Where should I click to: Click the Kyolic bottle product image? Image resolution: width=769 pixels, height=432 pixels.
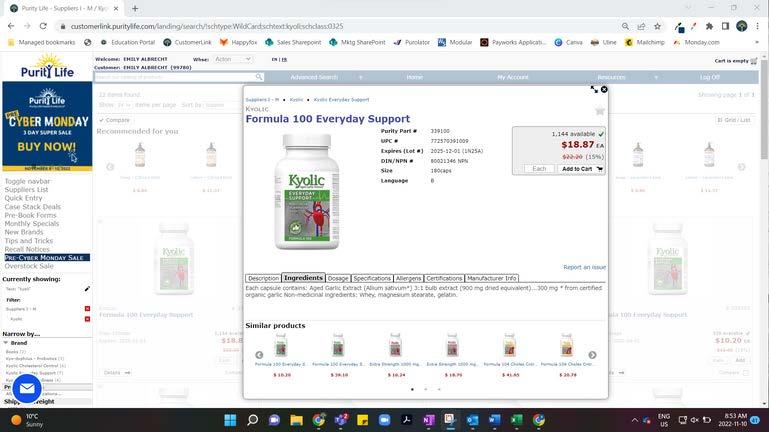click(306, 192)
